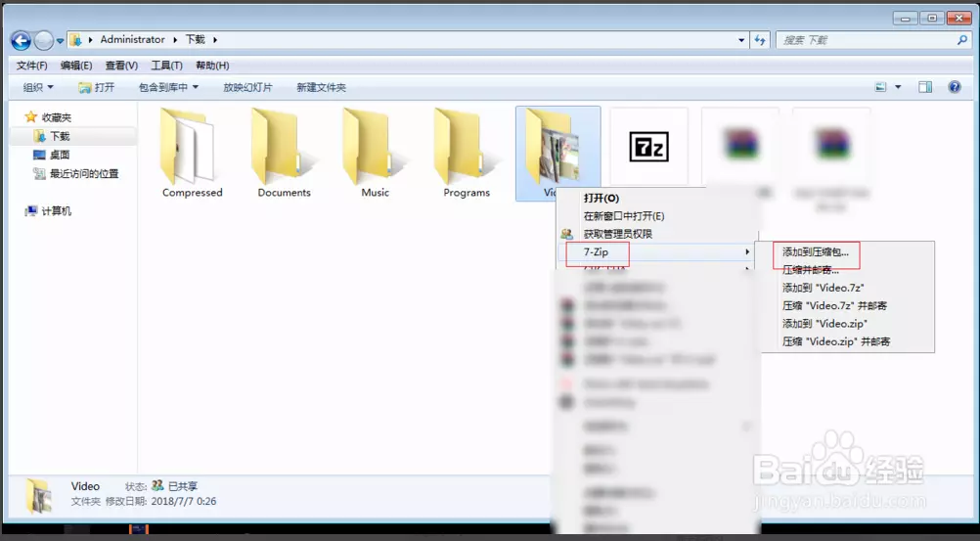
Task: Select the 7z archive file icon
Action: click(648, 147)
